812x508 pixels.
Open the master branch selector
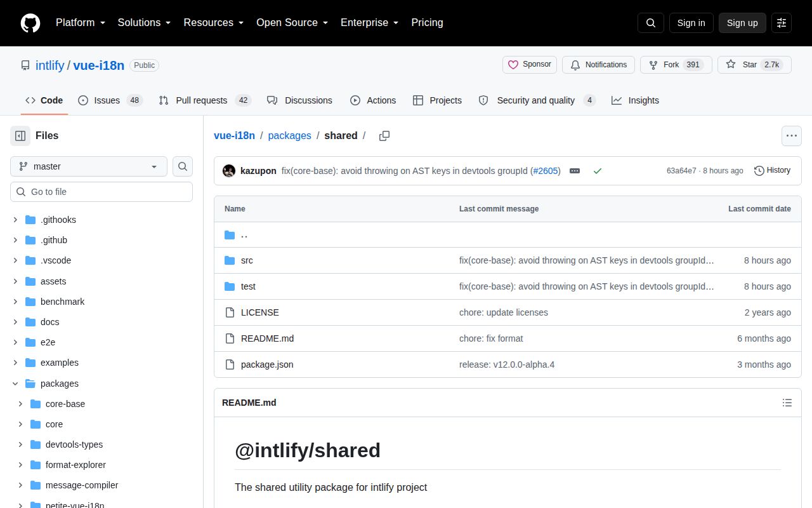[x=89, y=166]
